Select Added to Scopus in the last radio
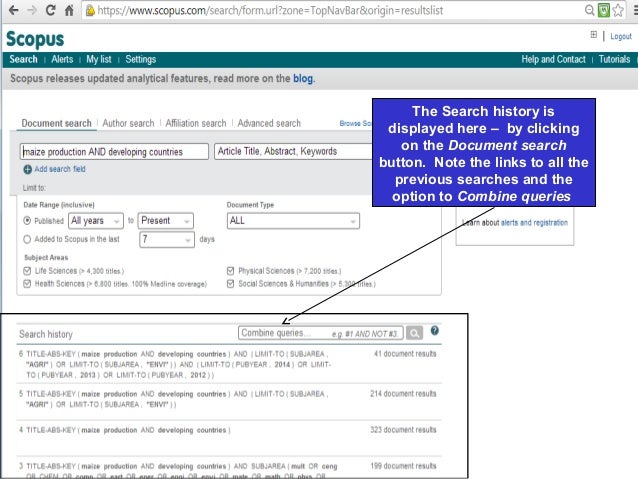 click(x=27, y=239)
